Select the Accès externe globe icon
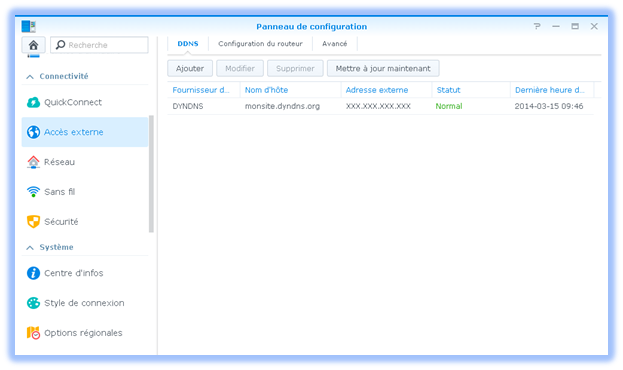The image size is (623, 370). click(33, 132)
